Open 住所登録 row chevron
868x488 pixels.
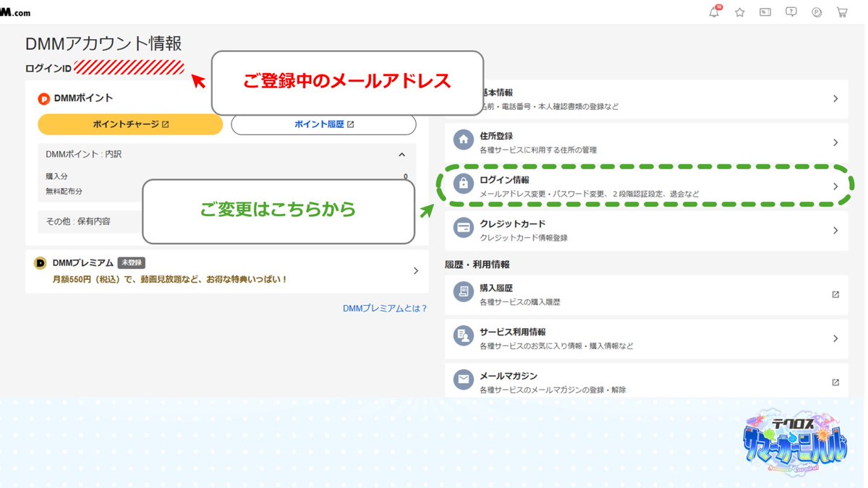coord(835,142)
